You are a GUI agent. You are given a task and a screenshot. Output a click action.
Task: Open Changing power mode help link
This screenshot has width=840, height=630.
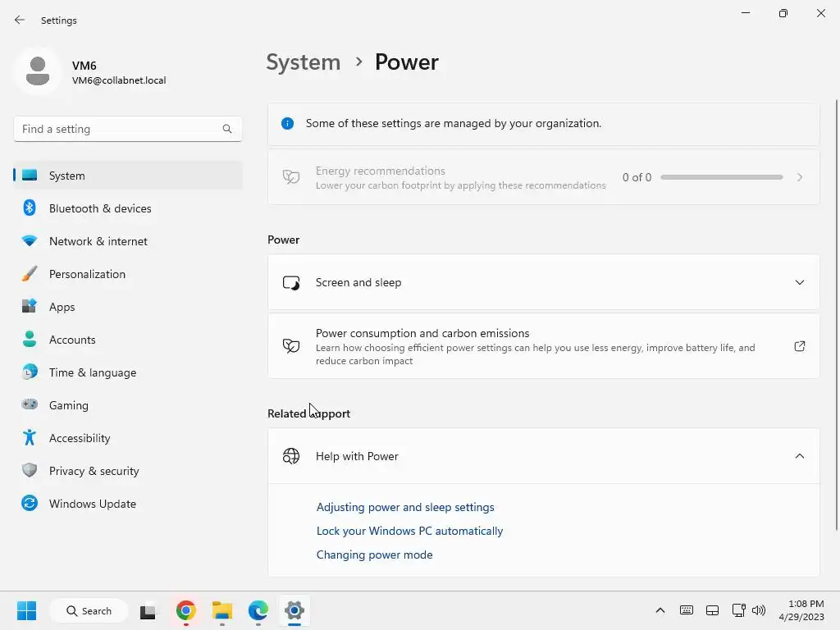[x=374, y=555]
